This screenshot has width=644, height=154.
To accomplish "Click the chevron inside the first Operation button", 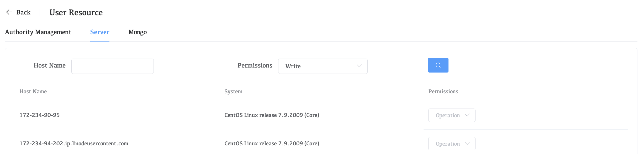I will click(467, 115).
